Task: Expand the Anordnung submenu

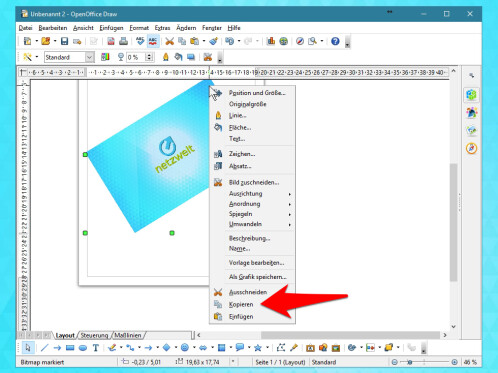Action: coord(252,204)
